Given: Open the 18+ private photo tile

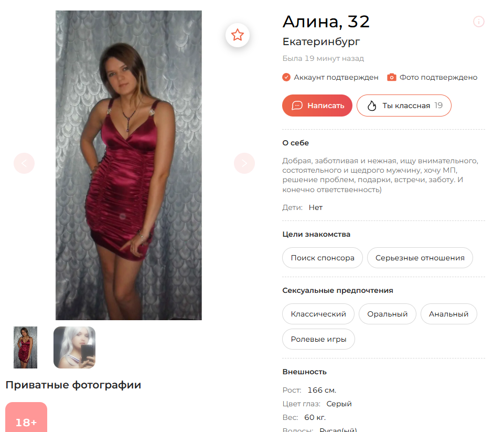Looking at the screenshot, I should pyautogui.click(x=26, y=417).
